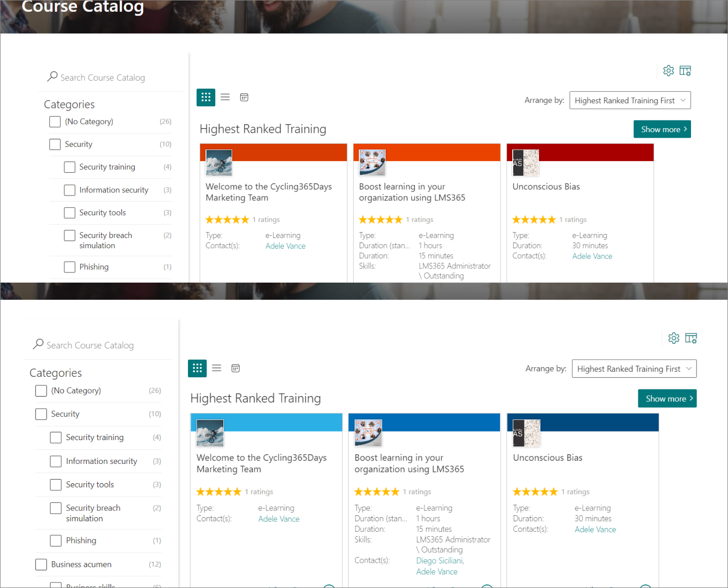The height and width of the screenshot is (588, 728).
Task: Check the Business acumen category checkbox
Action: click(x=41, y=564)
